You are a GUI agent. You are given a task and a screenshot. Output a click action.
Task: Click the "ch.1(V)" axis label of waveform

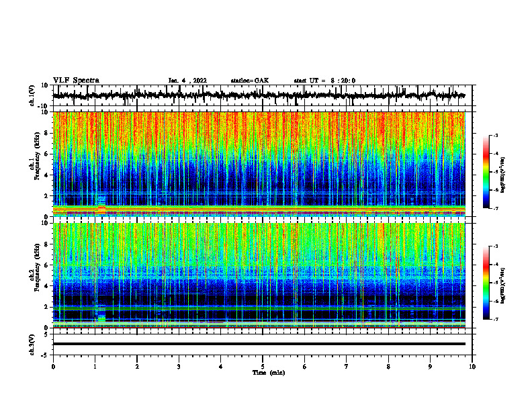(x=32, y=95)
